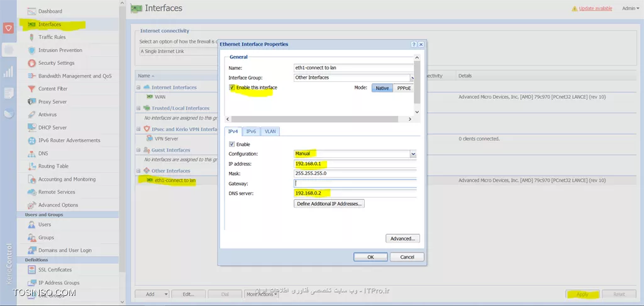Open the Users section

click(45, 225)
